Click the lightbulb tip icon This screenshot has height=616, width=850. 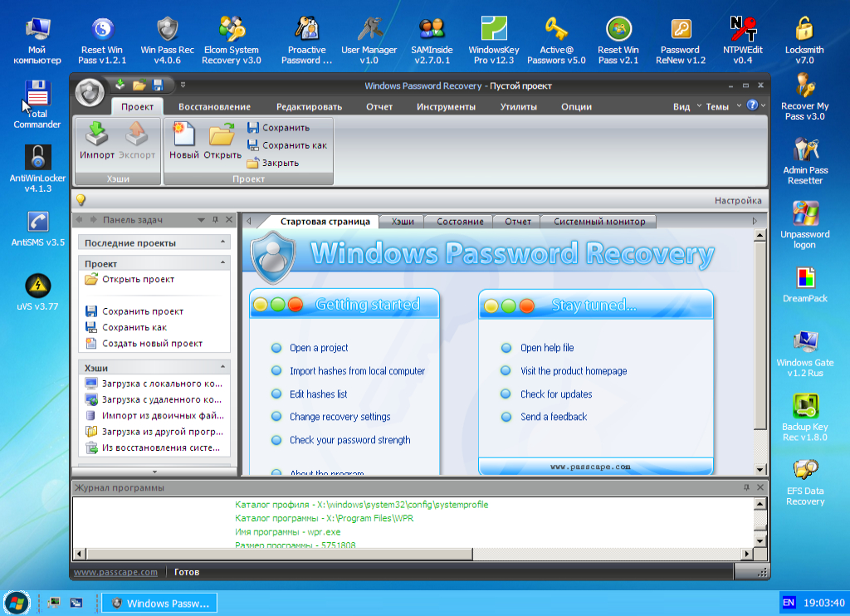pyautogui.click(x=81, y=200)
